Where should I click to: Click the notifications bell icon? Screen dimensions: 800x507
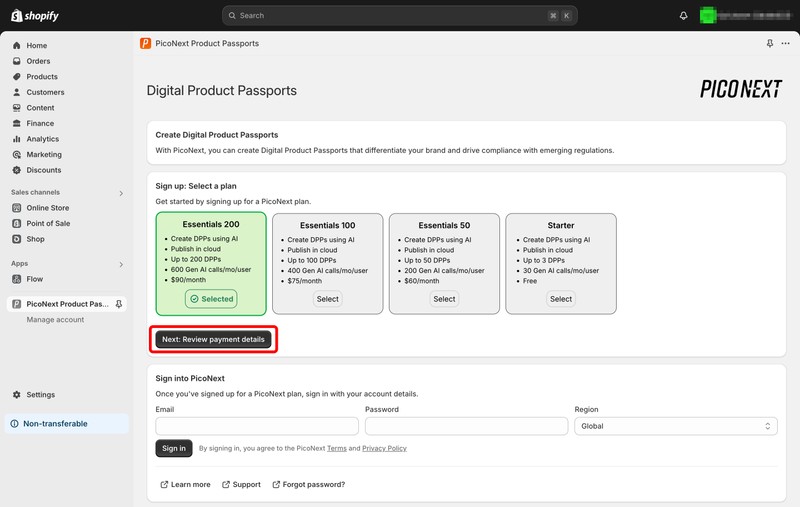pos(683,16)
